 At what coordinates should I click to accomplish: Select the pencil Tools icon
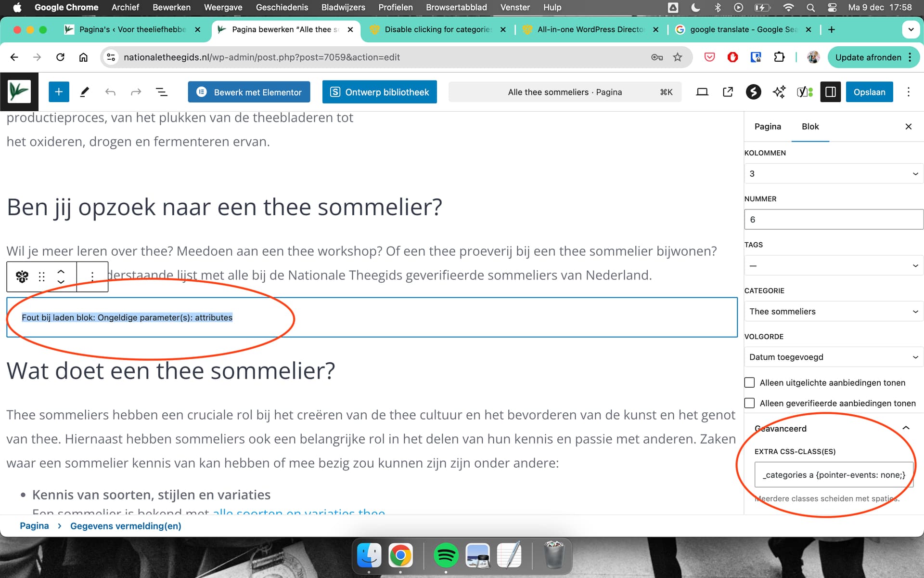85,92
